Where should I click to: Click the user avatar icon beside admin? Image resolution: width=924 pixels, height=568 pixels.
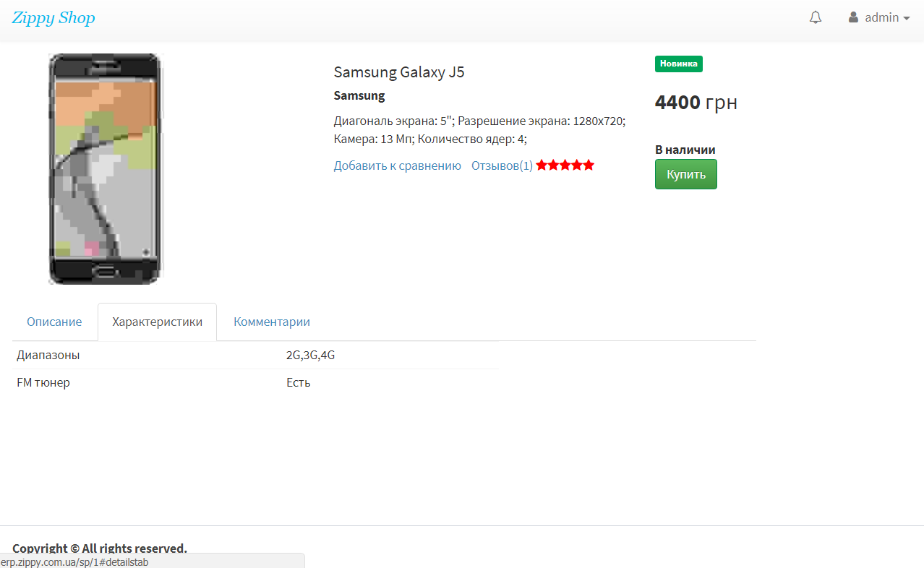[x=853, y=17]
